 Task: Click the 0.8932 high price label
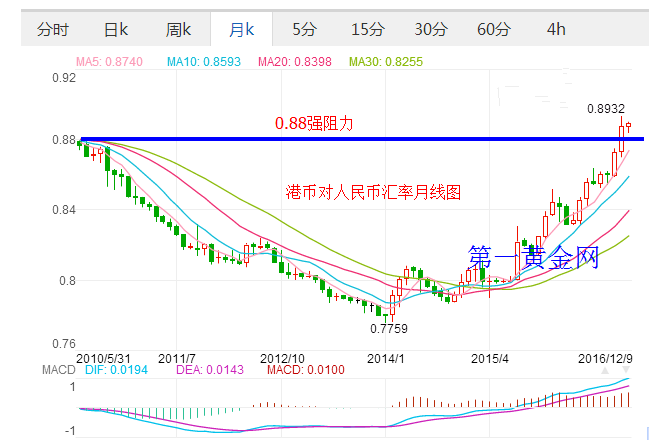605,108
